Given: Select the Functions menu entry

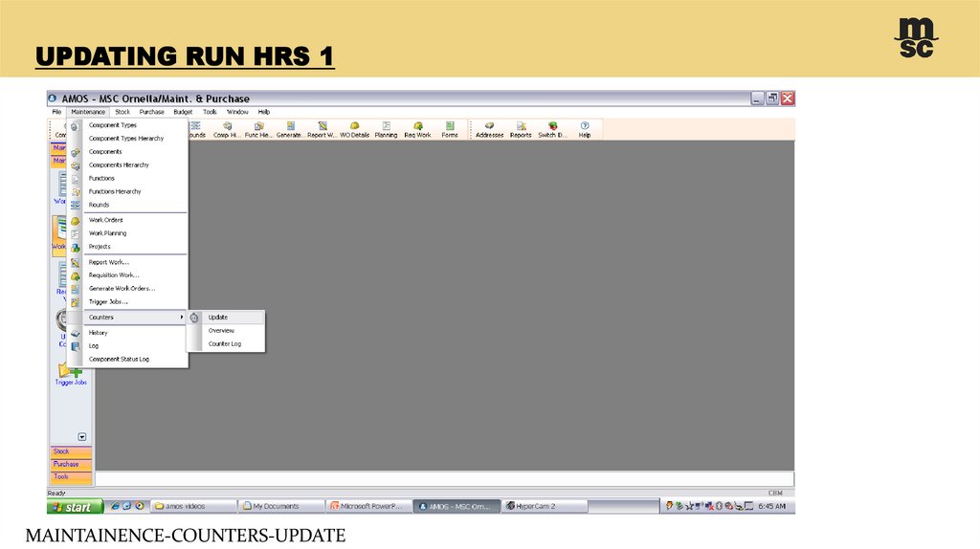Looking at the screenshot, I should [127, 178].
